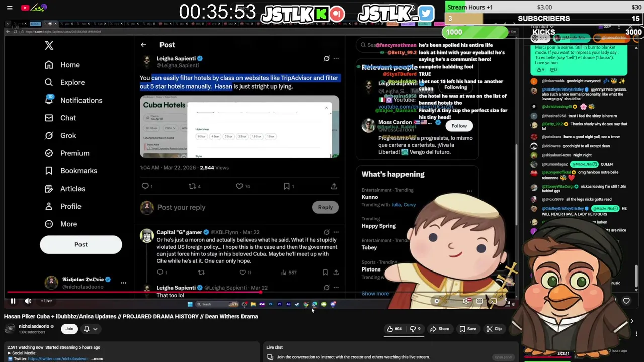
Task: Mute the video with speaker icon
Action: (x=28, y=301)
